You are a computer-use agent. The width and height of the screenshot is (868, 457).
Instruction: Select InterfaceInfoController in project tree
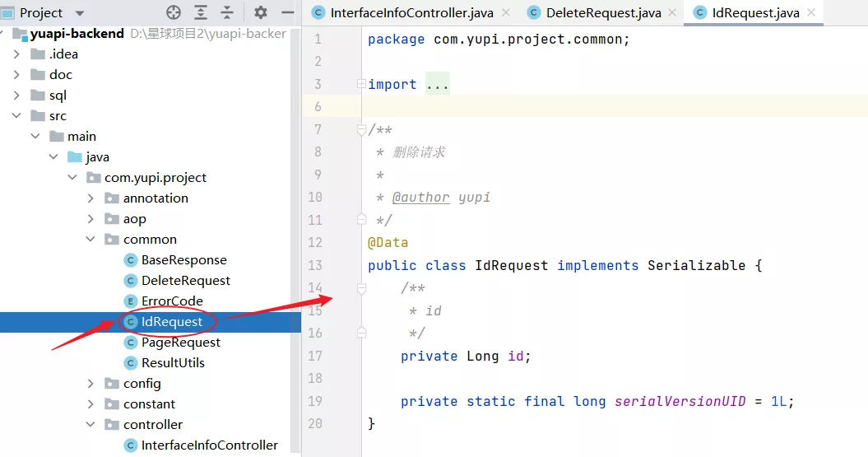pyautogui.click(x=209, y=445)
